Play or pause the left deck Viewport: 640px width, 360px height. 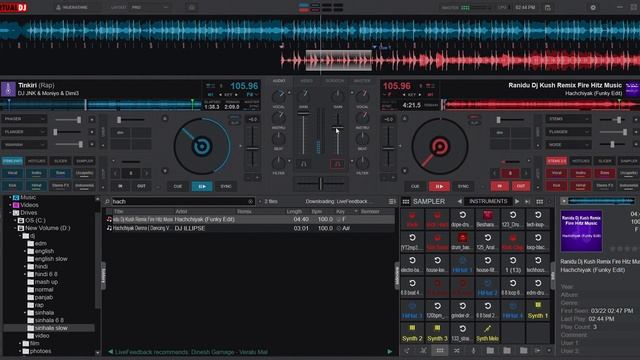coord(202,186)
